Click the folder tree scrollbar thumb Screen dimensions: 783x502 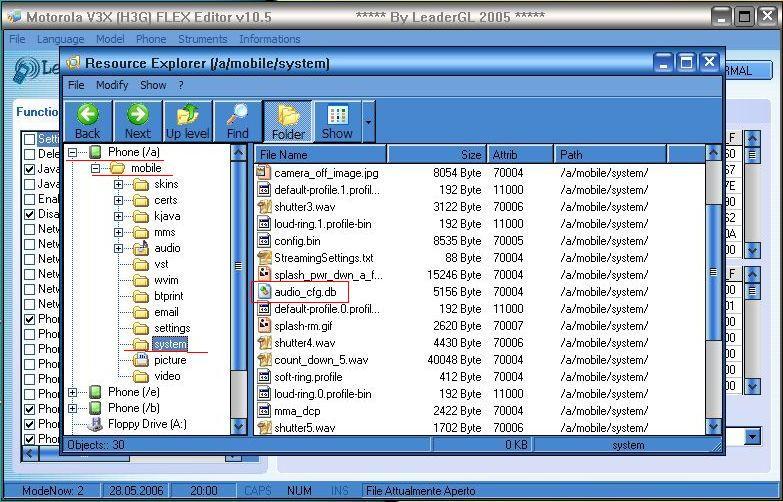pos(239,265)
